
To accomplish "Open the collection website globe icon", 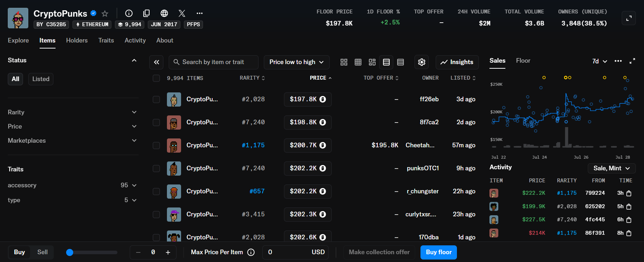I will pyautogui.click(x=164, y=13).
